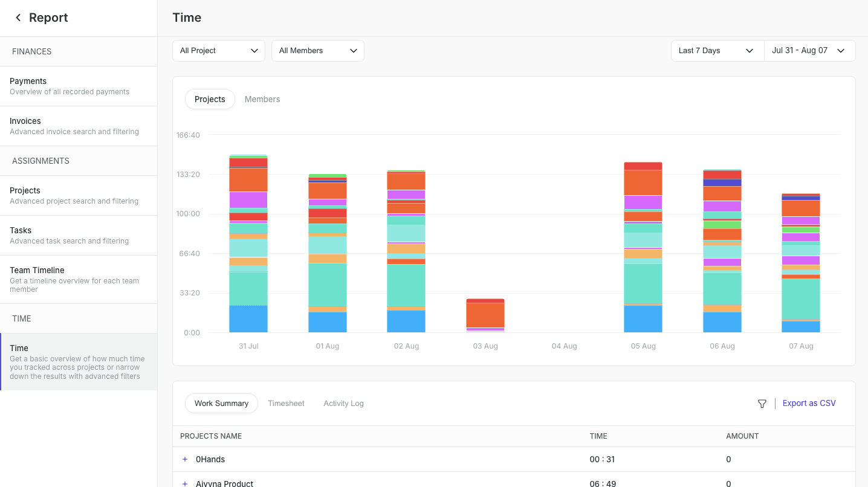Open the Last 7 Days dropdown

[x=717, y=51]
